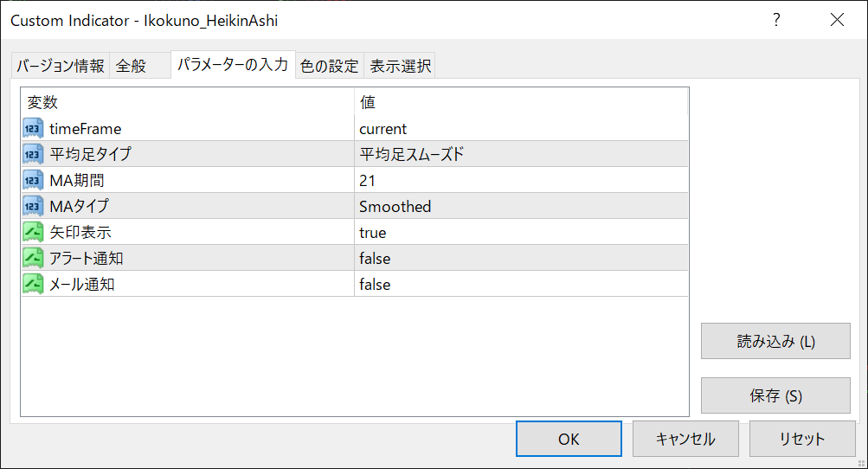Screen dimensions: 868x469
Task: Click the メール通知 boolean icon
Action: [33, 285]
